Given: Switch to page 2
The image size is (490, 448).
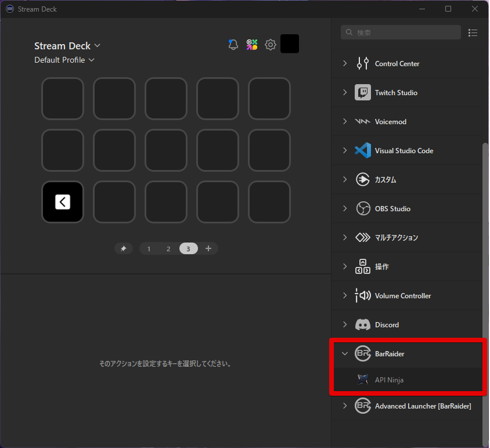Looking at the screenshot, I should click(x=168, y=249).
